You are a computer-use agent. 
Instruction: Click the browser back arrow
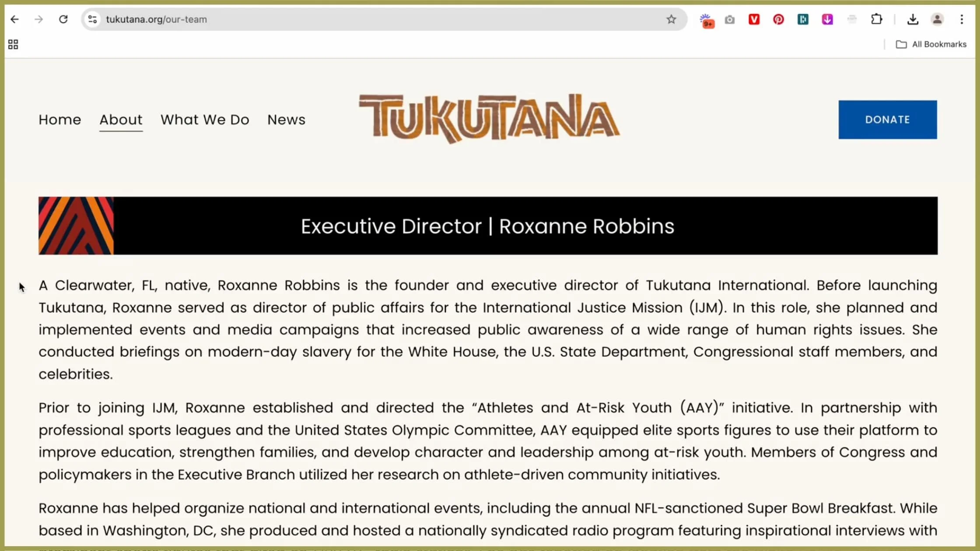coord(14,19)
